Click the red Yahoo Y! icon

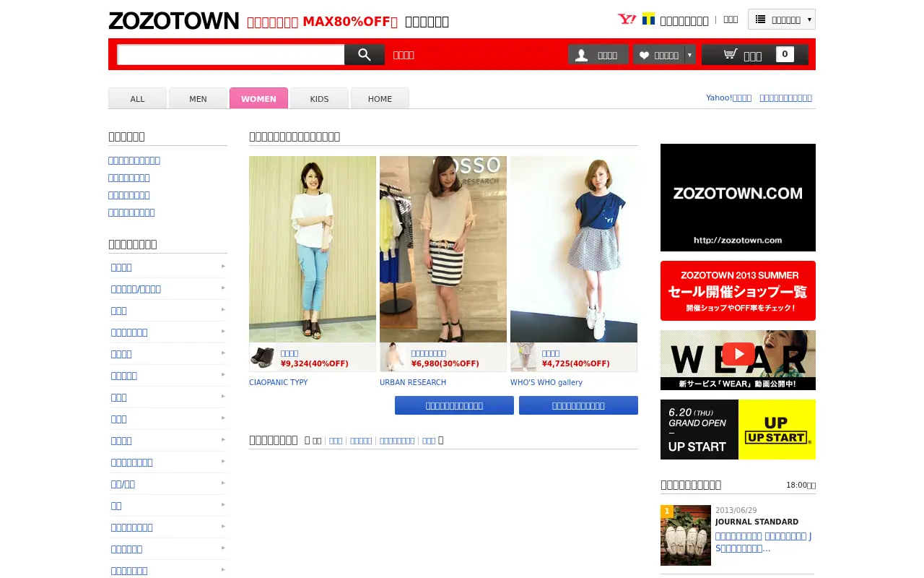[627, 20]
